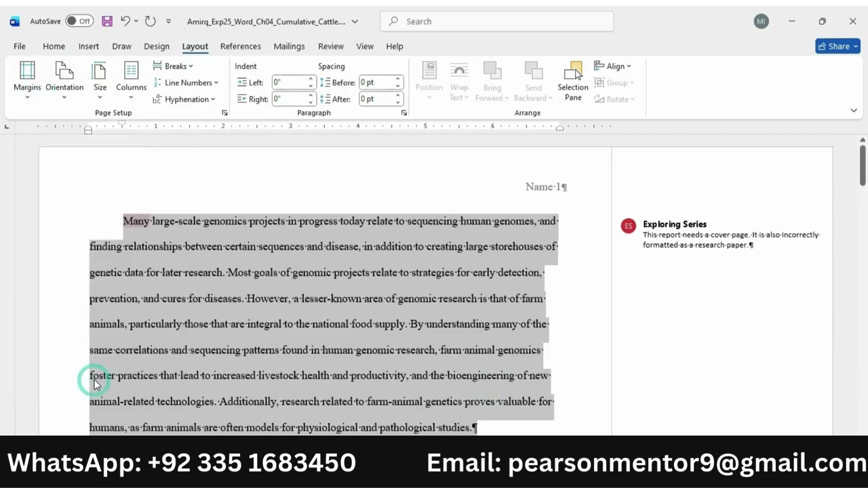The width and height of the screenshot is (868, 488).
Task: Select the References tab
Action: (x=241, y=46)
